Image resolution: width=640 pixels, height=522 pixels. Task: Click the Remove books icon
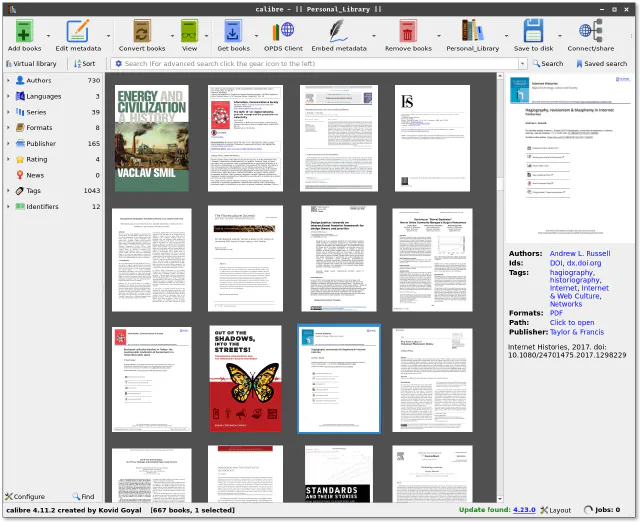coord(408,31)
